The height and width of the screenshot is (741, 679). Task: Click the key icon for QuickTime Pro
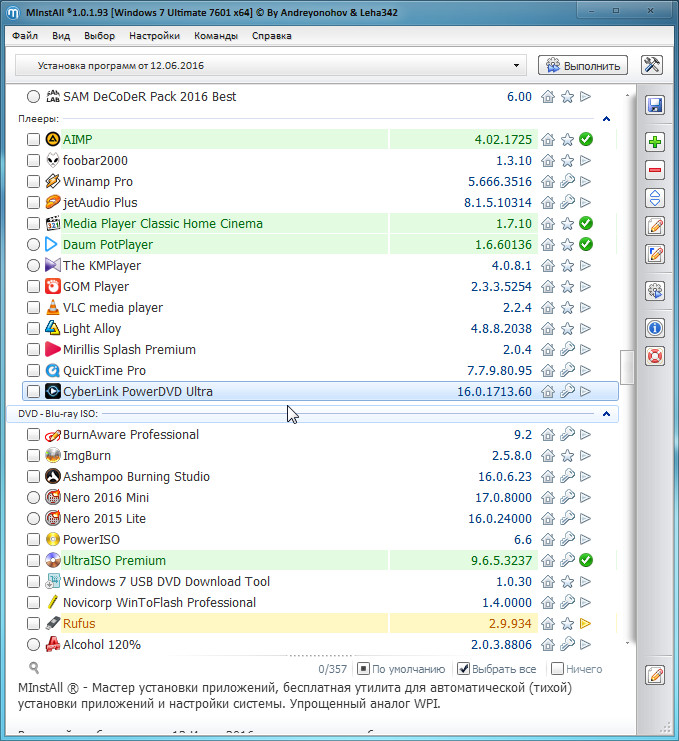tap(567, 370)
